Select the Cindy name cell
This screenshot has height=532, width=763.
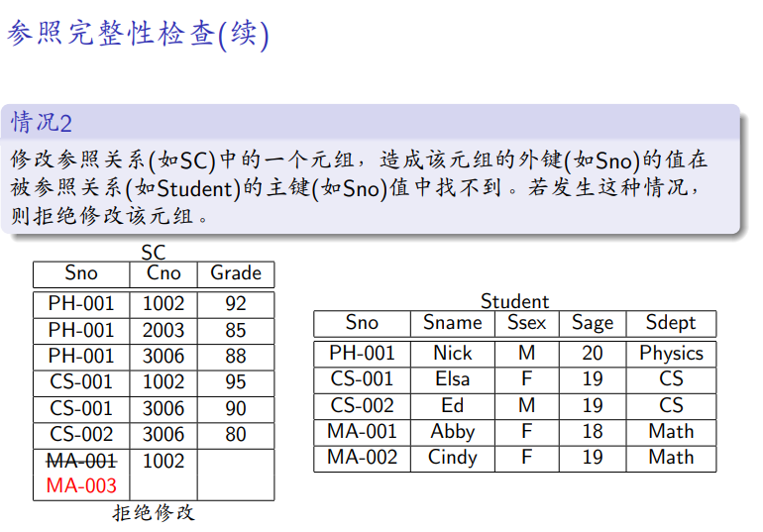(x=453, y=458)
